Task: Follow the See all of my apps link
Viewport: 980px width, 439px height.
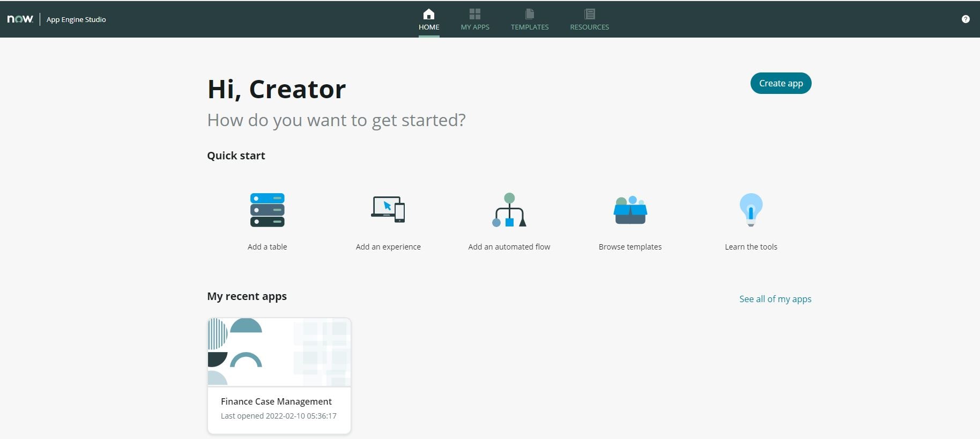Action: 775,299
